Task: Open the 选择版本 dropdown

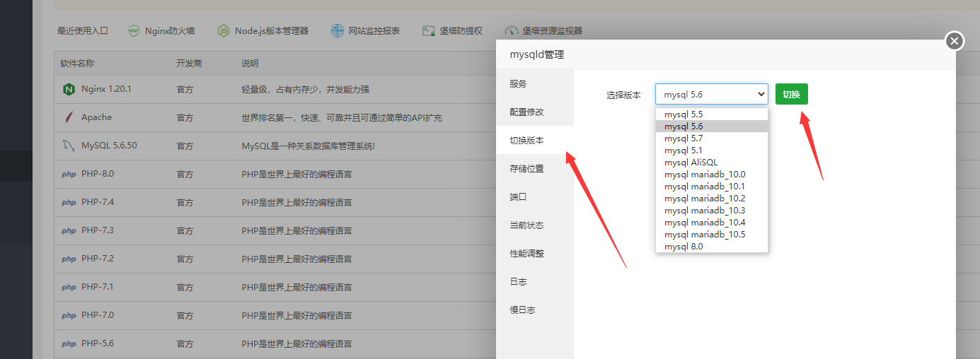Action: click(x=712, y=94)
